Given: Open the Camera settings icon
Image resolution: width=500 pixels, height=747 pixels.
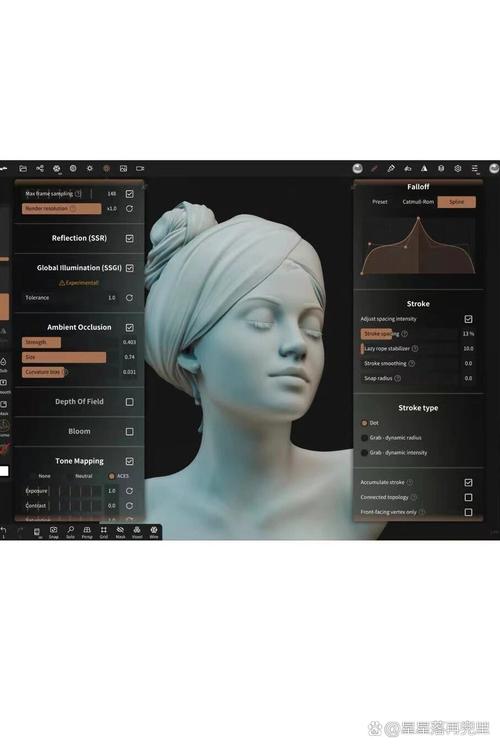Looking at the screenshot, I should point(140,168).
